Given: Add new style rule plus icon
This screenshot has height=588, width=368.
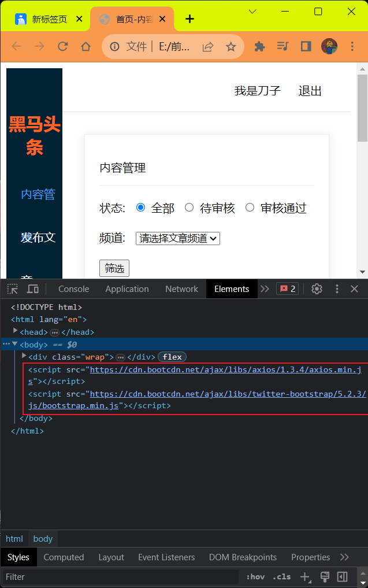Looking at the screenshot, I should point(306,577).
